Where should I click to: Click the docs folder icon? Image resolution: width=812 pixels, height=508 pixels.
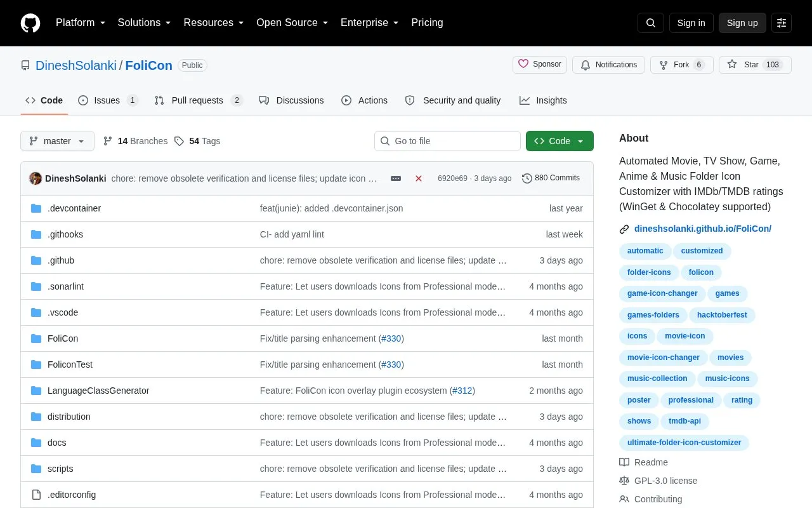[x=36, y=443]
